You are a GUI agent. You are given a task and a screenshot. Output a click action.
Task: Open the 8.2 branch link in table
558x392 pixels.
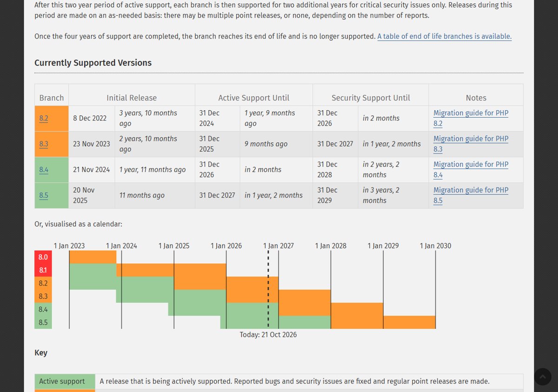(x=44, y=118)
